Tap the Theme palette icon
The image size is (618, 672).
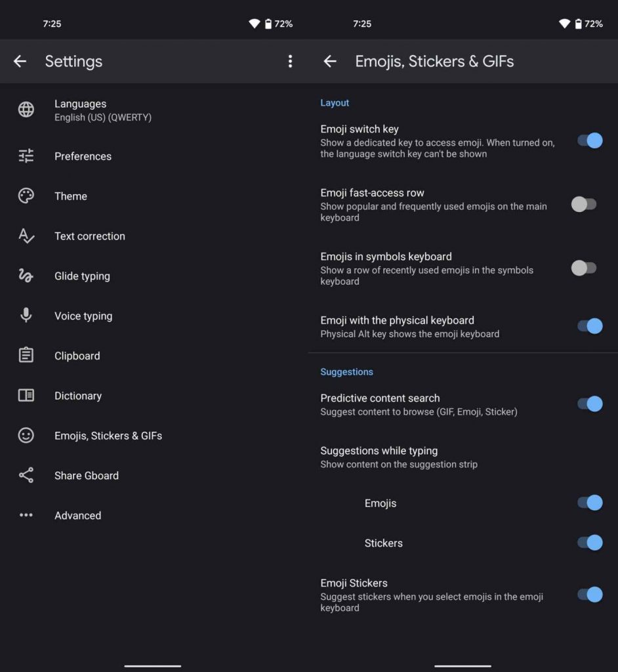(26, 196)
